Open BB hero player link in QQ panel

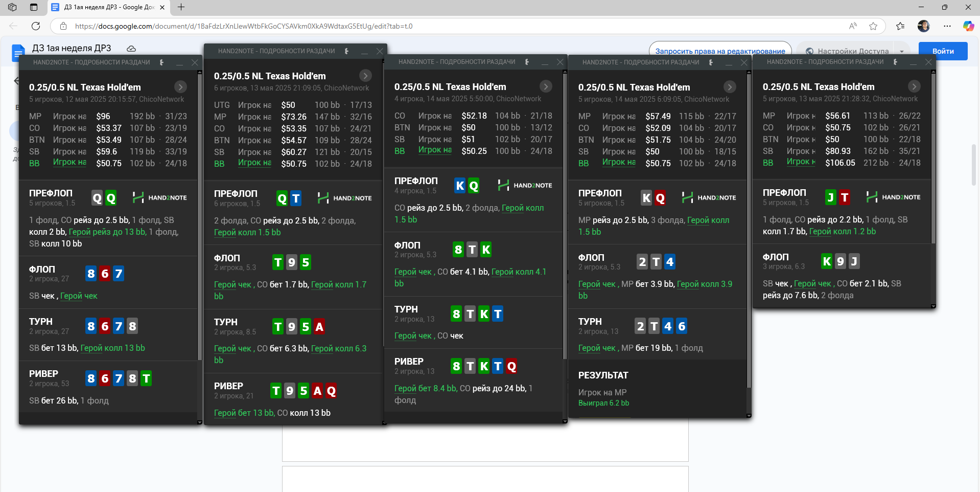[70, 162]
